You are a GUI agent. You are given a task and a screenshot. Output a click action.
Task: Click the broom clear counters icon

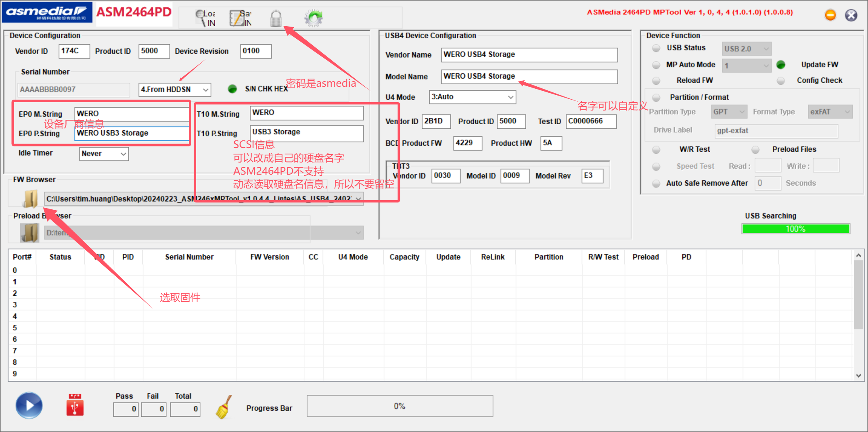224,407
